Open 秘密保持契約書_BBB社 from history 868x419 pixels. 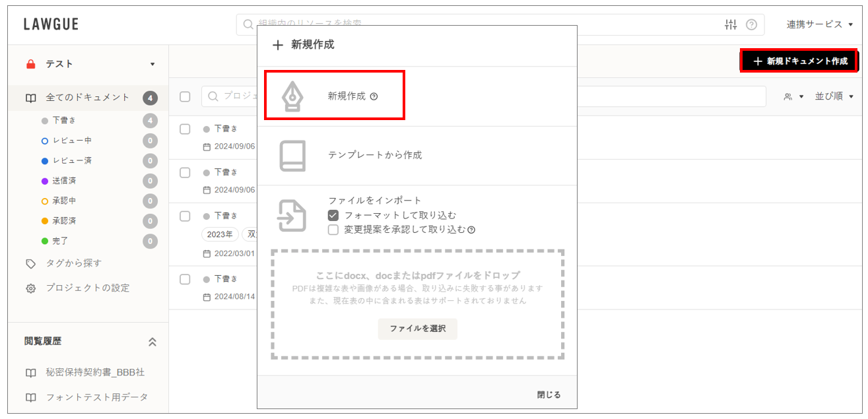[94, 372]
